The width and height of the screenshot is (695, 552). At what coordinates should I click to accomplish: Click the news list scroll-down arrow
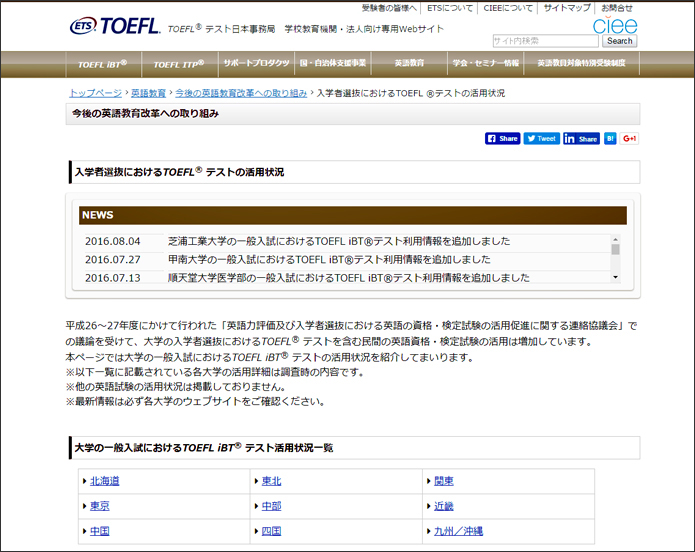[615, 278]
